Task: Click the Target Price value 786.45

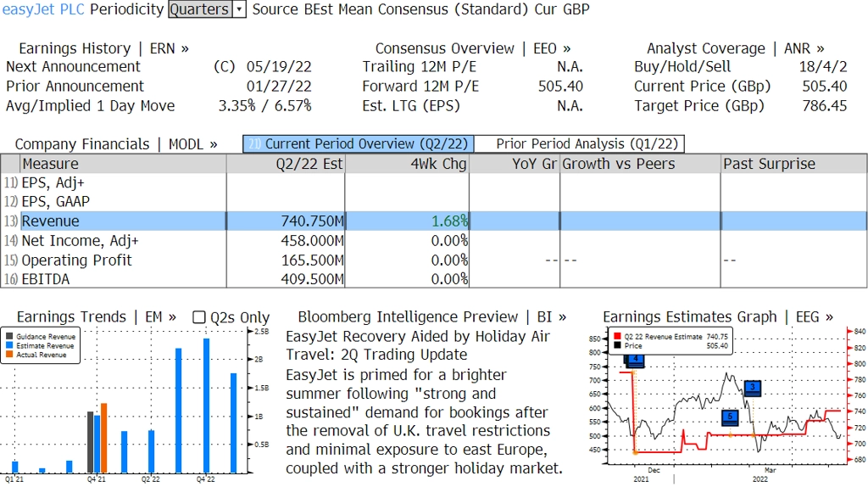Action: click(825, 106)
